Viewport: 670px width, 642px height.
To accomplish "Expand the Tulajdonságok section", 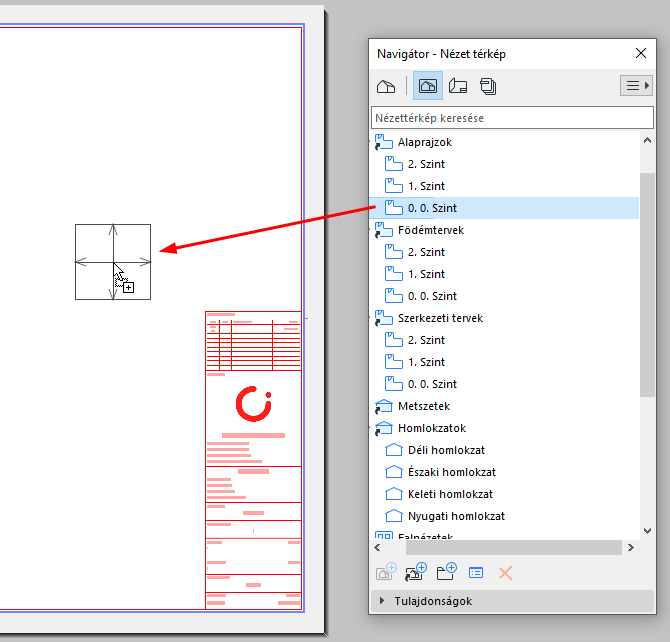I will pyautogui.click(x=382, y=601).
